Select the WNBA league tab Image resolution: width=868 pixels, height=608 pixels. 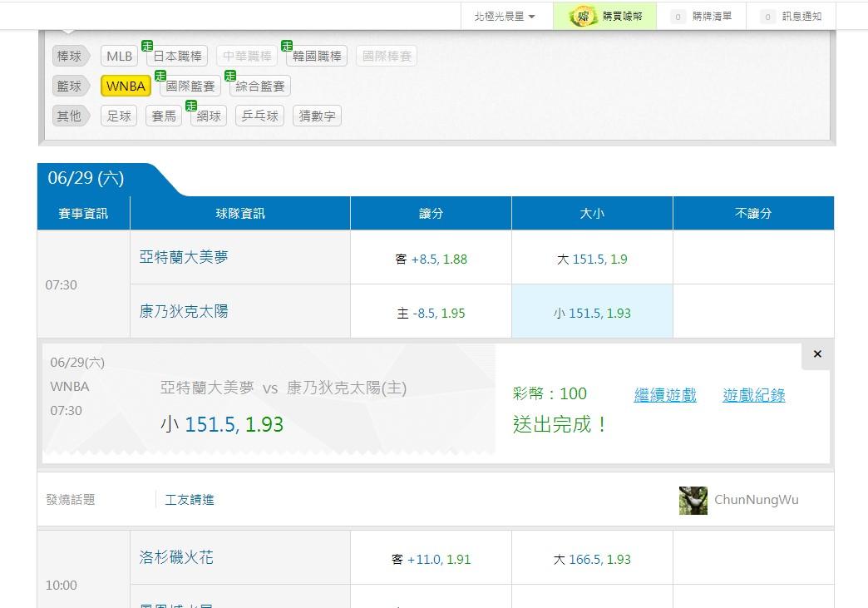126,86
